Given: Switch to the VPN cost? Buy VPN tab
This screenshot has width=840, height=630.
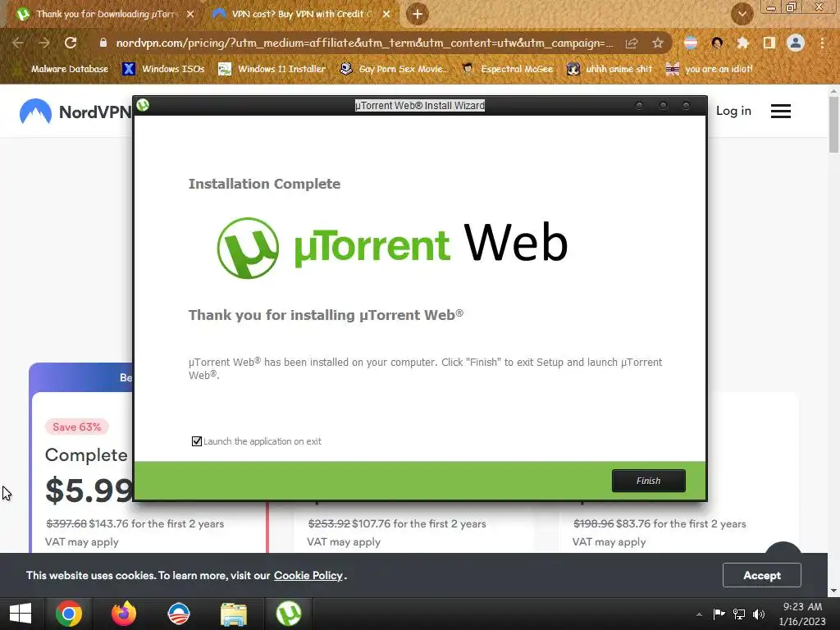Looking at the screenshot, I should [x=301, y=14].
